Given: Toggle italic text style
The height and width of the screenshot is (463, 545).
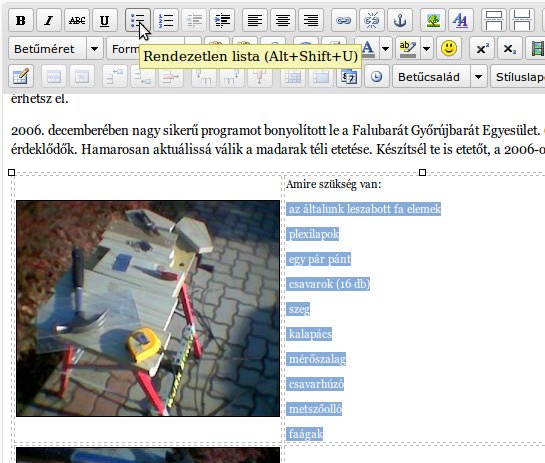Looking at the screenshot, I should pyautogui.click(x=49, y=20).
